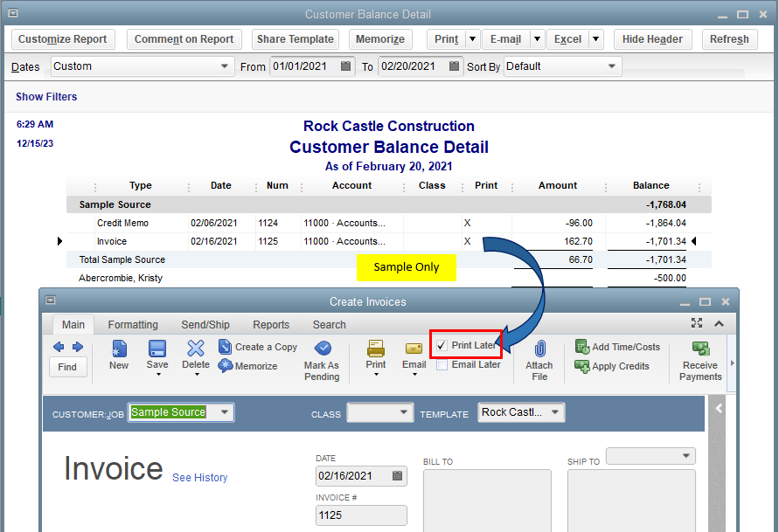Click the Attach File paperclip icon

tap(539, 349)
